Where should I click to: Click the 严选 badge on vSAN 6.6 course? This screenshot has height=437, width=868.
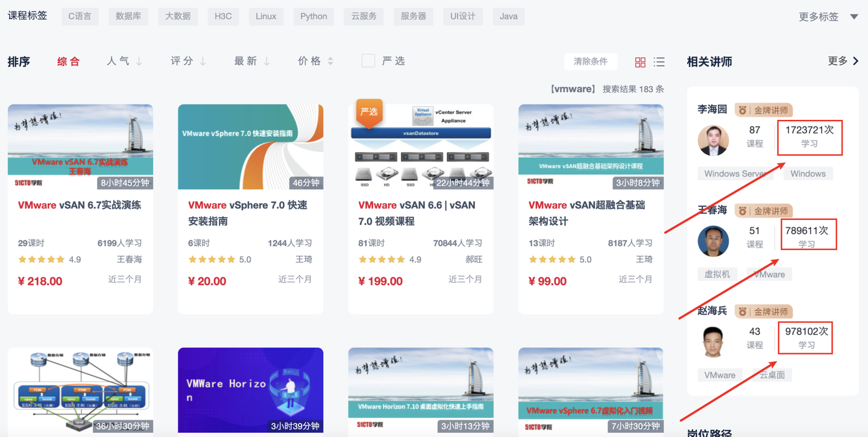pyautogui.click(x=369, y=113)
